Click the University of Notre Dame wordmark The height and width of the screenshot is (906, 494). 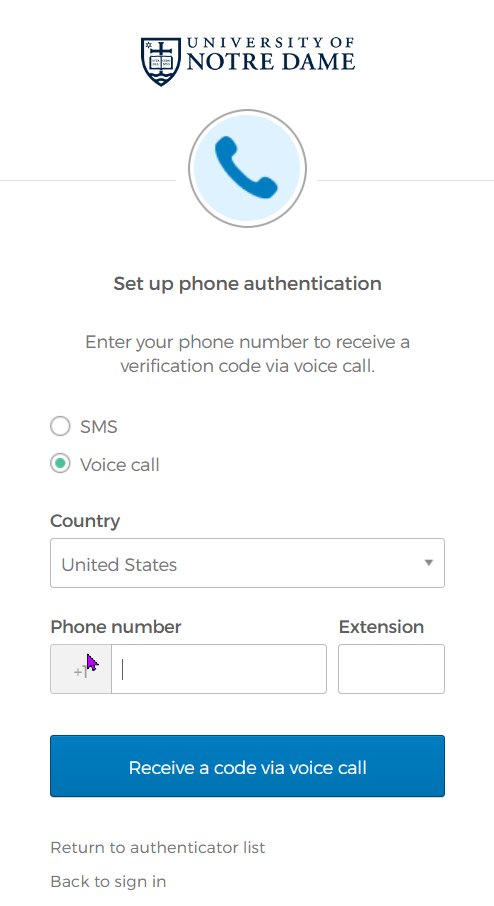tap(270, 54)
